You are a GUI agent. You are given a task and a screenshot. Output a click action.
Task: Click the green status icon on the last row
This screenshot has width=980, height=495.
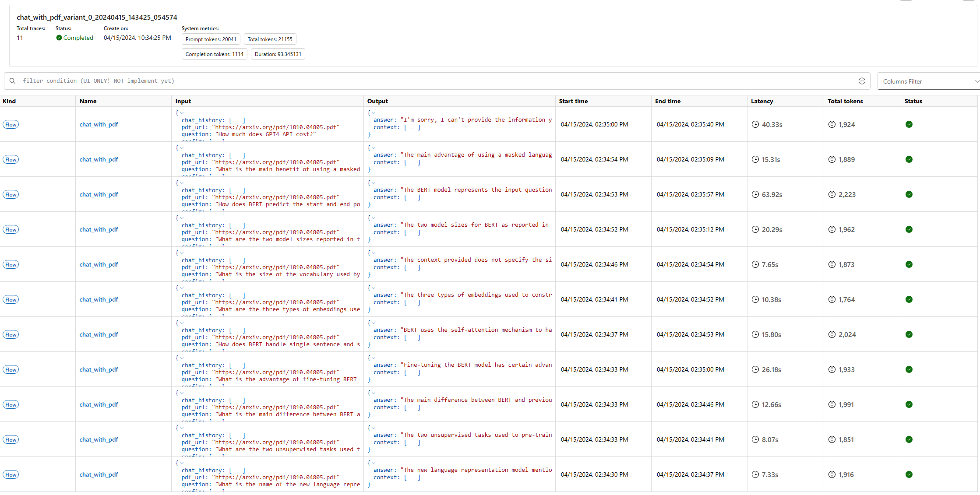pyautogui.click(x=909, y=474)
